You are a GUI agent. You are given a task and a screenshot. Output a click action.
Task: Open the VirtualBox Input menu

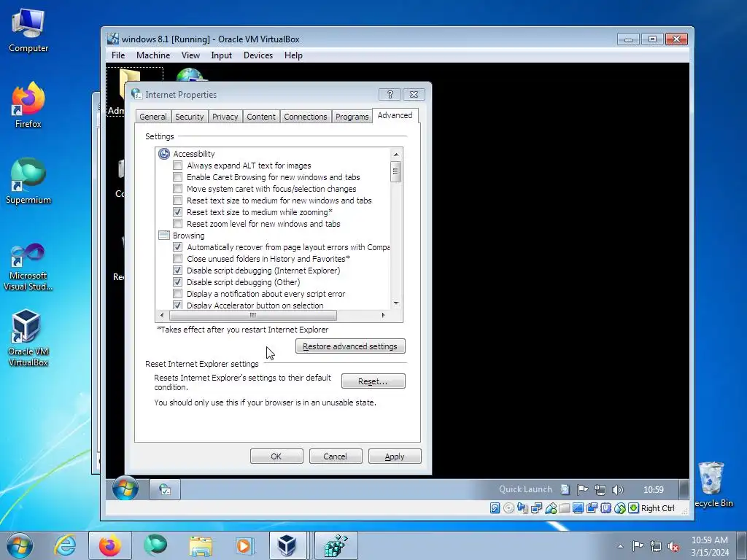[222, 55]
